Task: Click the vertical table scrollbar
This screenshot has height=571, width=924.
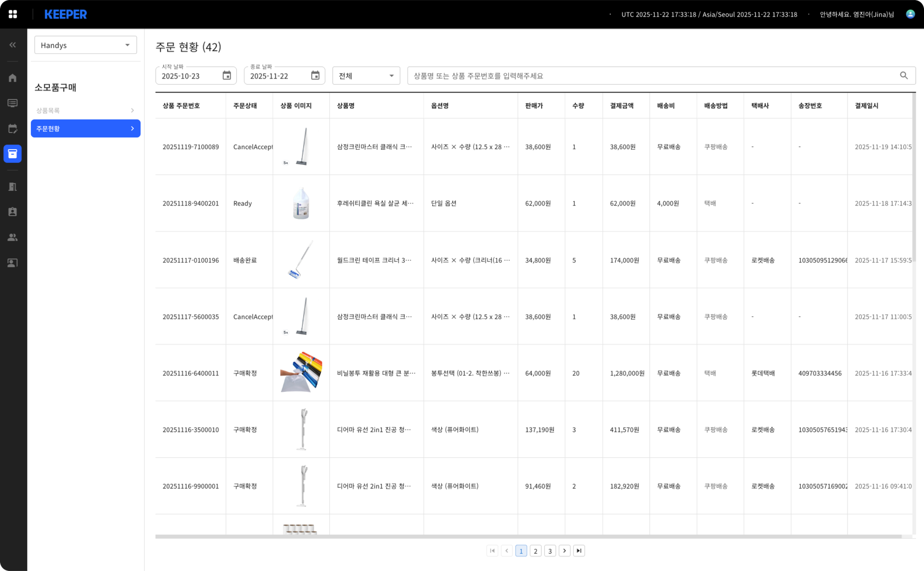Action: click(914, 178)
